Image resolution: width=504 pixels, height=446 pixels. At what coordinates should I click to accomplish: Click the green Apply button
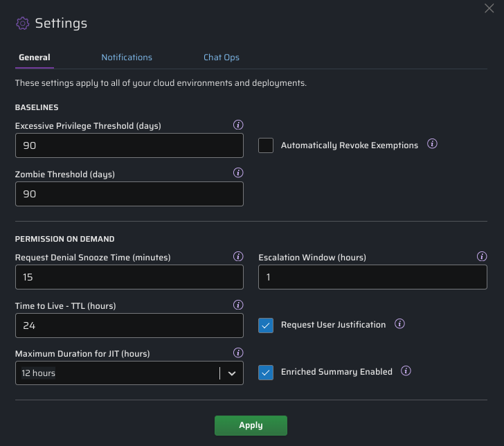251,425
